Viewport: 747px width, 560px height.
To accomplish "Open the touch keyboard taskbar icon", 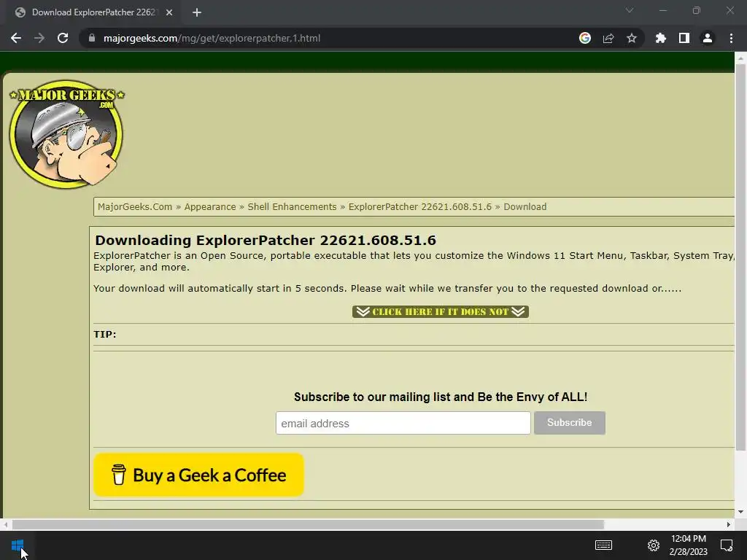I will click(603, 545).
